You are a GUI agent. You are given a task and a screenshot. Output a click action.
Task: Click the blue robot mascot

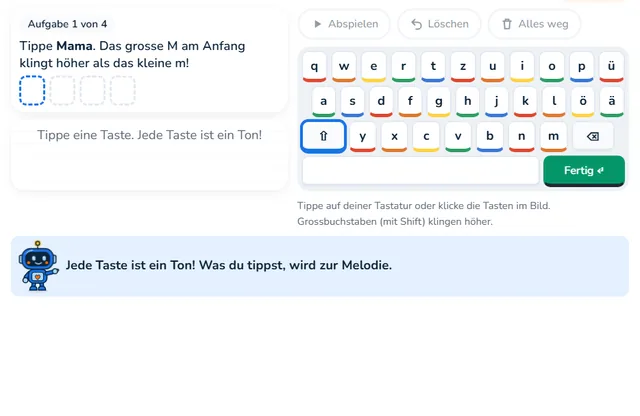(38, 266)
